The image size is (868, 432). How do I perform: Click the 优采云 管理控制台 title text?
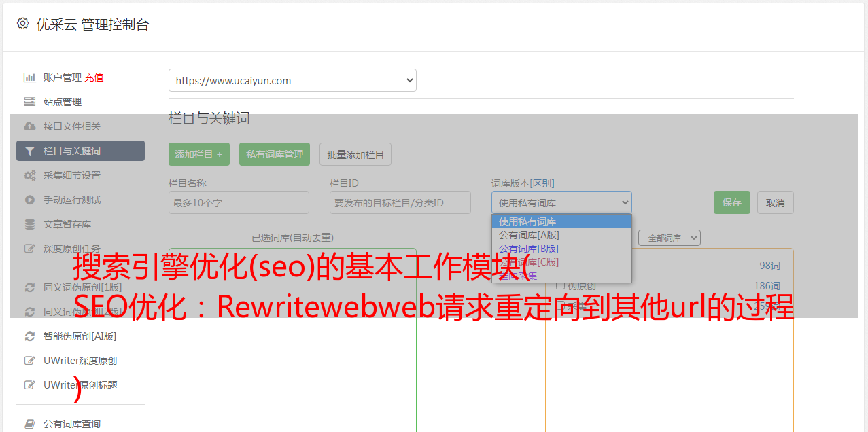[x=92, y=24]
